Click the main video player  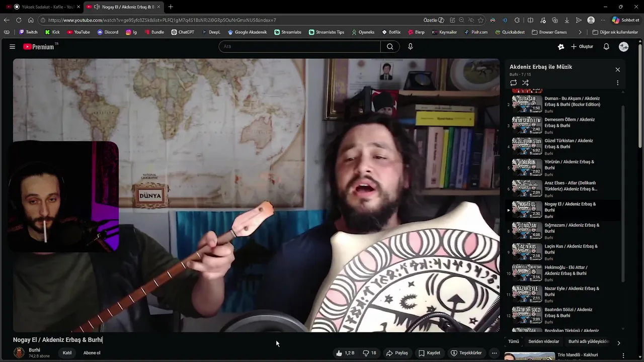tap(256, 195)
